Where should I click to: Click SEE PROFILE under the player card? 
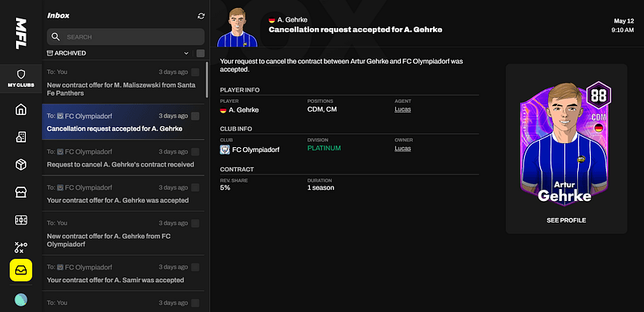point(566,220)
